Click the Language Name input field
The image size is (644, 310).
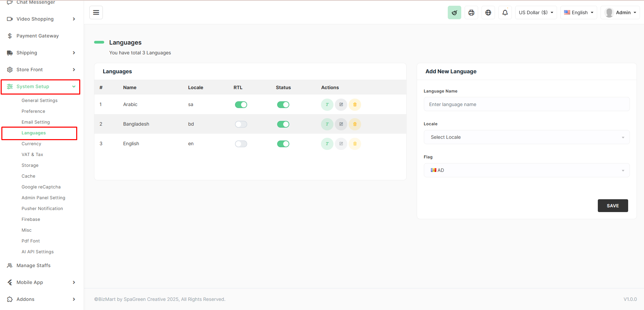click(x=526, y=104)
